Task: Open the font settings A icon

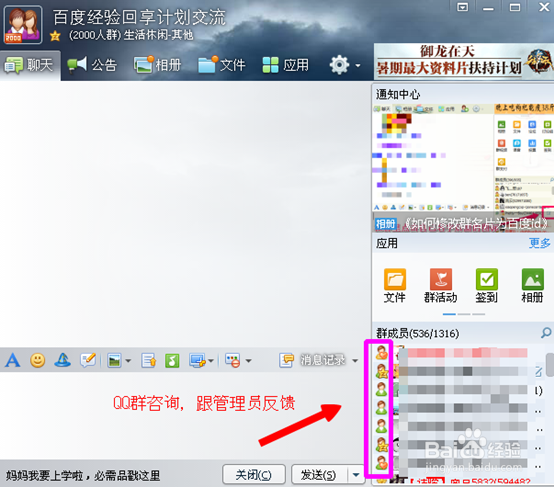Action: [x=13, y=360]
